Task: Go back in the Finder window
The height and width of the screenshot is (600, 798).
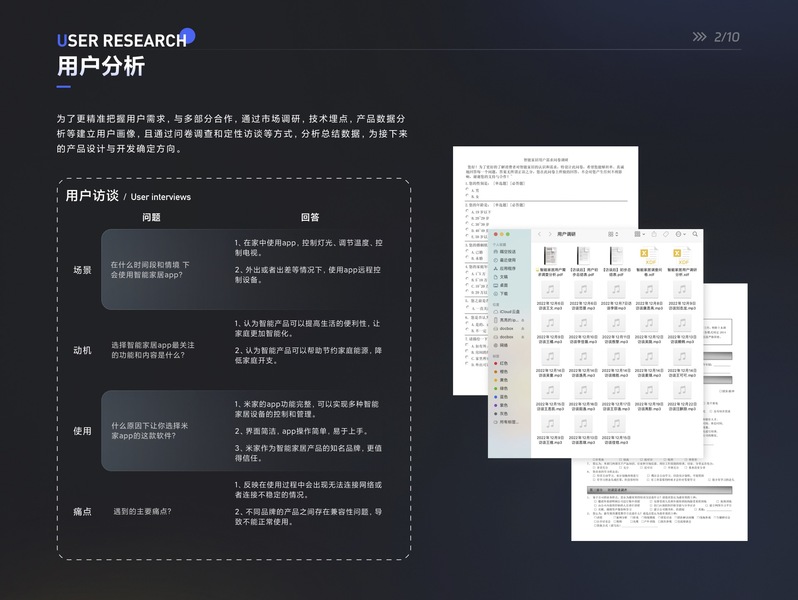Action: (x=539, y=234)
